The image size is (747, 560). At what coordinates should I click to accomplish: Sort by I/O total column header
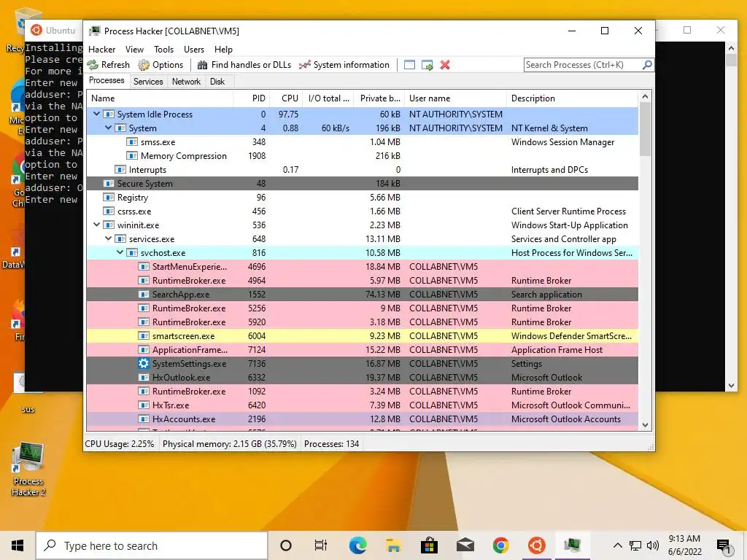click(328, 98)
